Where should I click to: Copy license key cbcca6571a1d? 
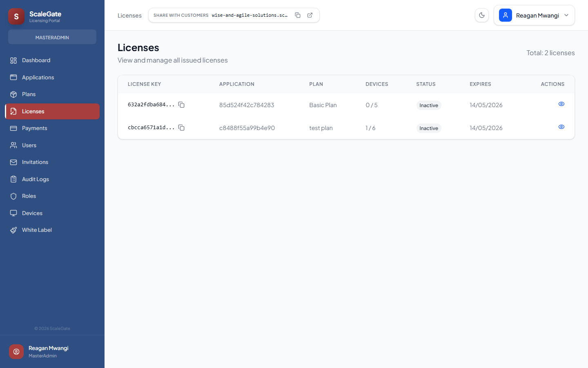pos(181,128)
